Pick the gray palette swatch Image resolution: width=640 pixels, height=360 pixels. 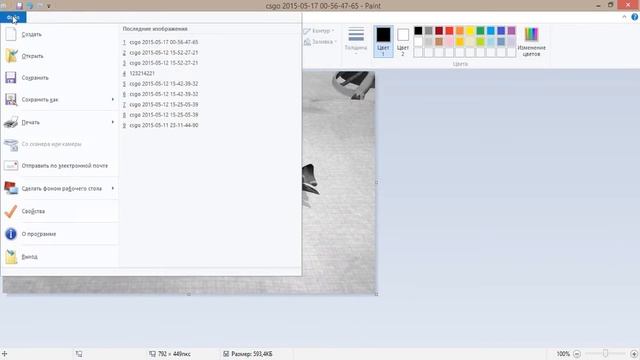[429, 31]
